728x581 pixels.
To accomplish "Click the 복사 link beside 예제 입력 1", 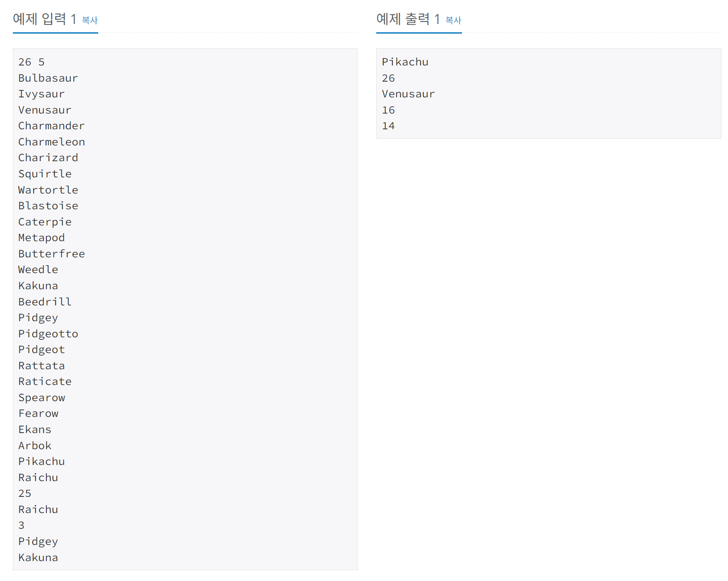I will pos(90,20).
